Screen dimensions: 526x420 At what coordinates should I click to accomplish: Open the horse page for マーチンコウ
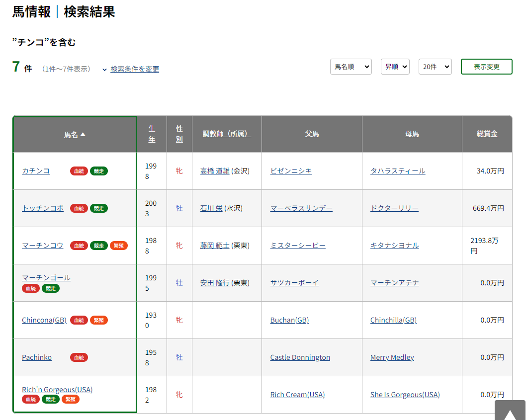pos(43,246)
